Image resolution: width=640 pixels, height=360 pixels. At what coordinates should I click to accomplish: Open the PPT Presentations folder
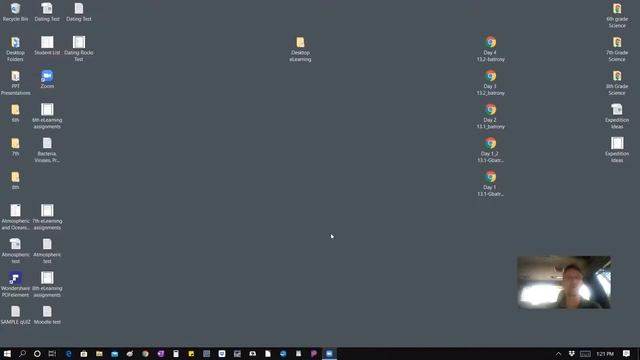[15, 83]
